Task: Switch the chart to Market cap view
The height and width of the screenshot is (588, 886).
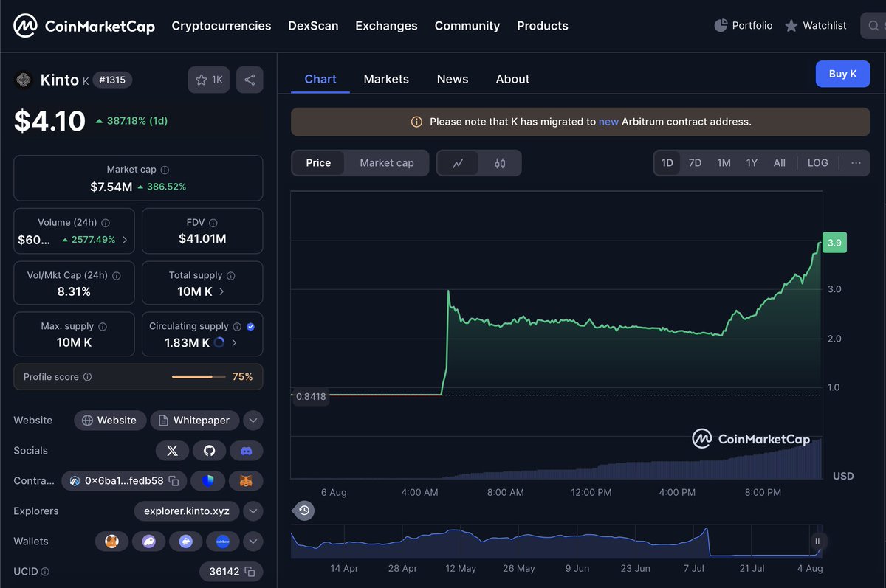Action: click(x=387, y=163)
